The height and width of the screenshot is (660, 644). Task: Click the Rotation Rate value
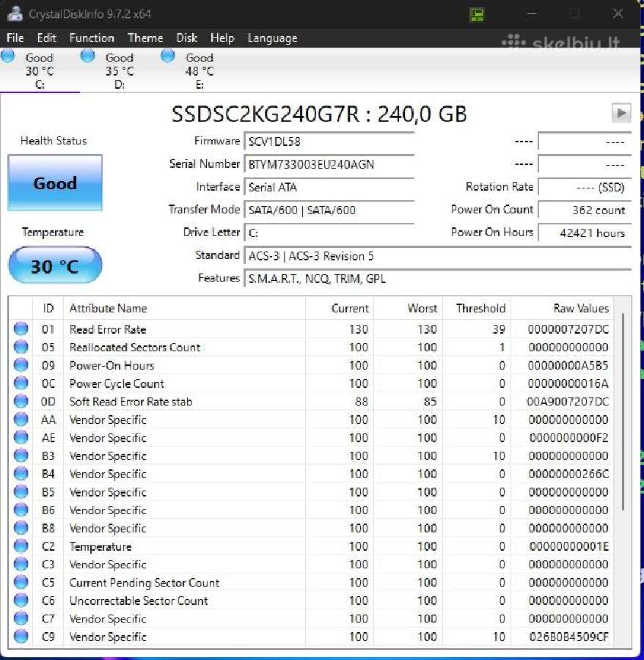(585, 187)
